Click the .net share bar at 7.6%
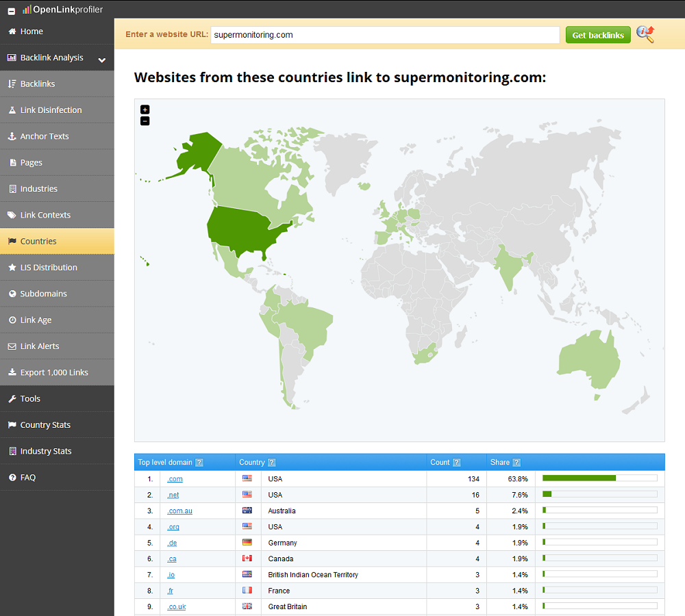Image resolution: width=685 pixels, height=616 pixels. click(600, 494)
